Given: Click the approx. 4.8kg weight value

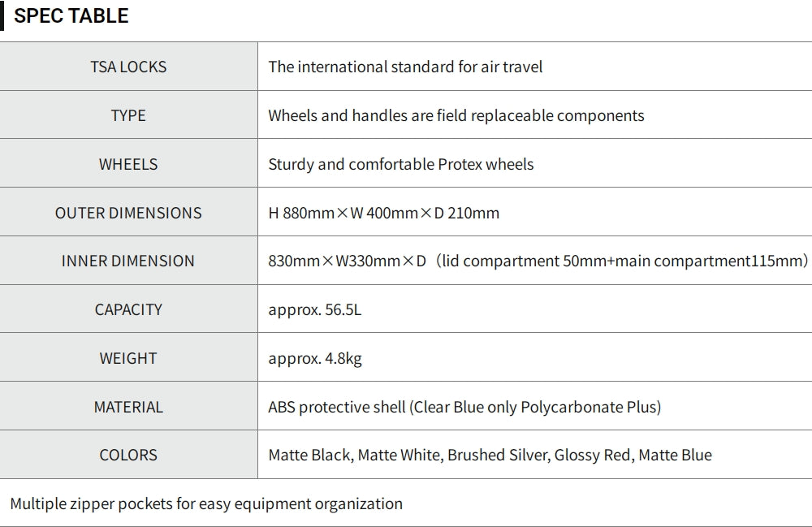Looking at the screenshot, I should click(x=315, y=358).
